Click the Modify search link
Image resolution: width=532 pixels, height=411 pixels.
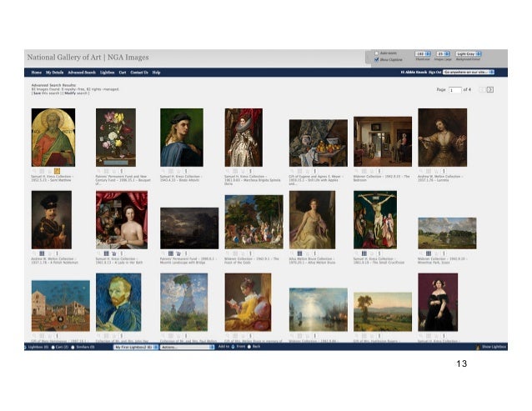point(76,93)
